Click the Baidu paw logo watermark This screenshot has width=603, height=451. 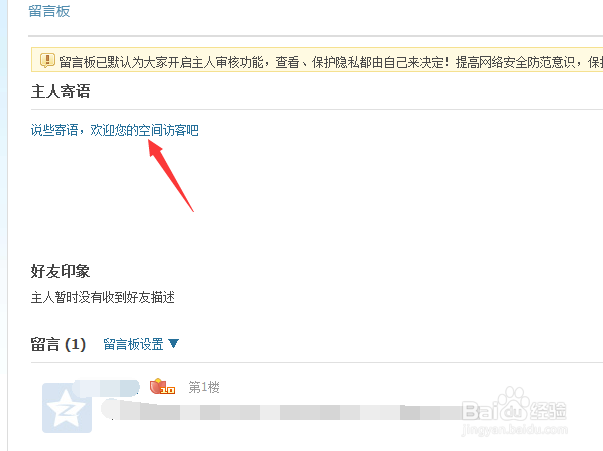tap(511, 404)
